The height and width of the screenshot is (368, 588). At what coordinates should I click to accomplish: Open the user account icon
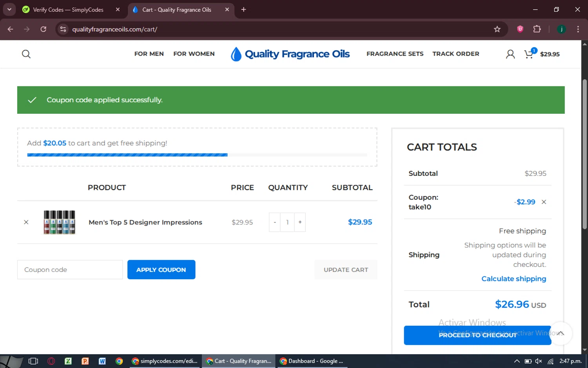pyautogui.click(x=510, y=54)
